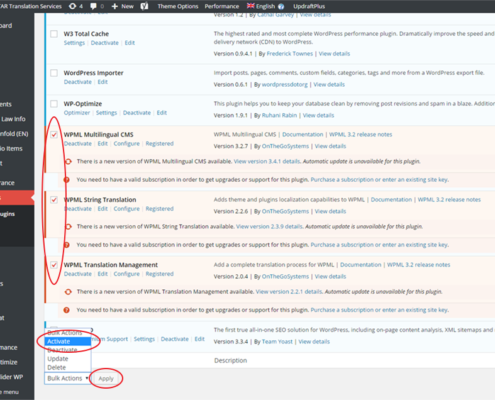This screenshot has width=495, height=400.
Task: Click subscription warning icon under WPML Multilingual CMS
Action: click(67, 180)
